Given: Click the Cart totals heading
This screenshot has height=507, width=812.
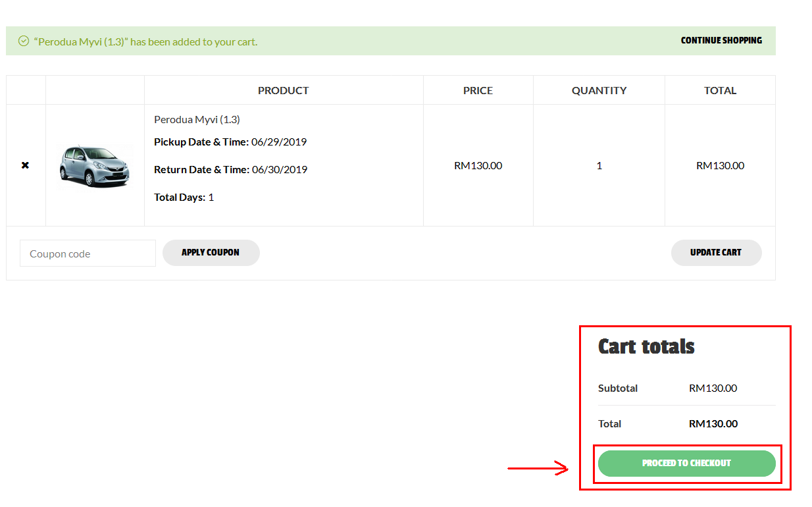Looking at the screenshot, I should pos(646,346).
